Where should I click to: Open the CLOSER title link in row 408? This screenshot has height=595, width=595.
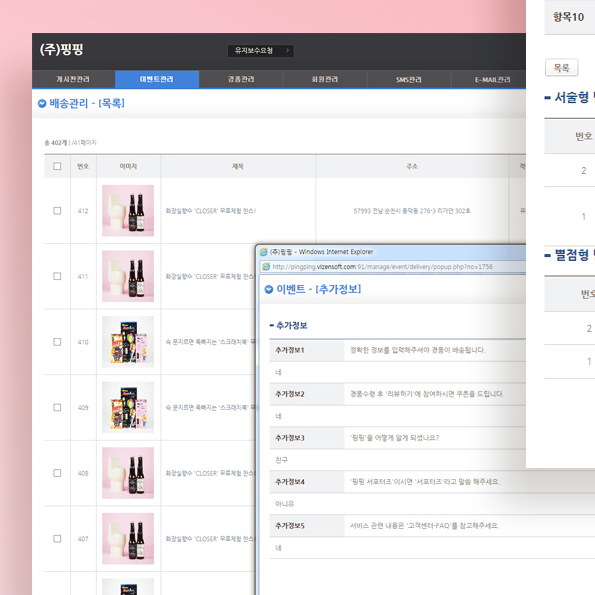click(210, 473)
